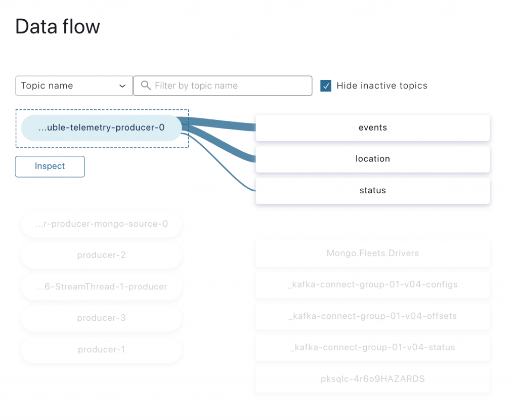Image resolution: width=518 pixels, height=420 pixels.
Task: Click the _kafka-connect-group-01-v04-configs item
Action: pos(373,284)
